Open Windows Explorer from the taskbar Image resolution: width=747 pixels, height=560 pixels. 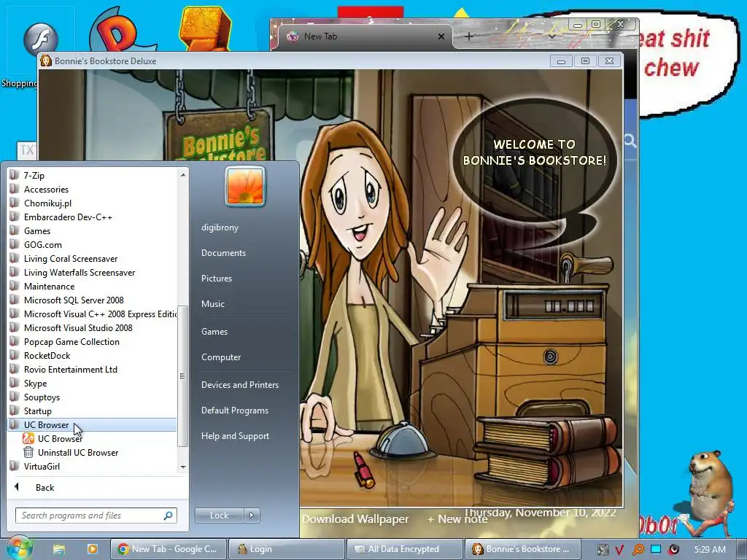point(58,549)
